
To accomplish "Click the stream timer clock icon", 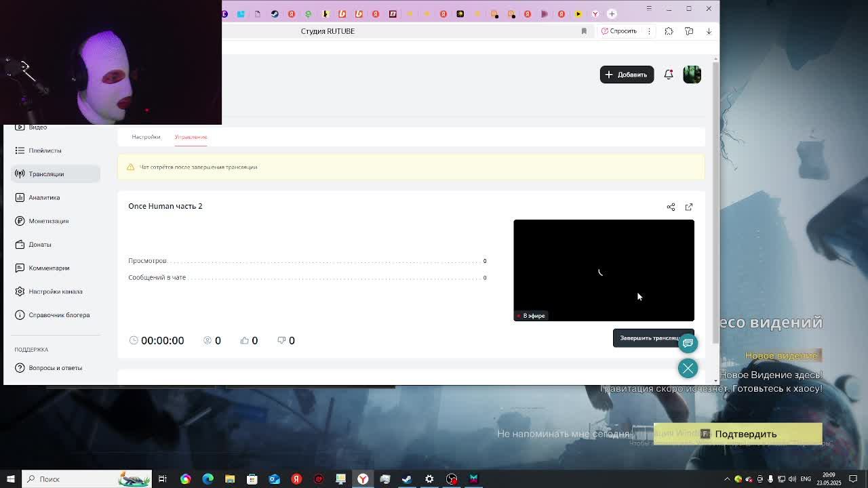I will 134,340.
